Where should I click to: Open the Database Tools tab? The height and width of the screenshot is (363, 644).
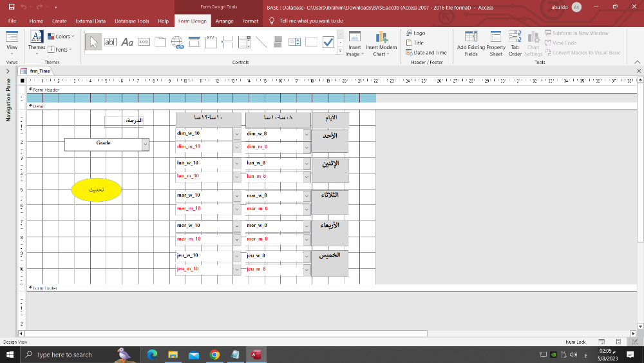(131, 21)
